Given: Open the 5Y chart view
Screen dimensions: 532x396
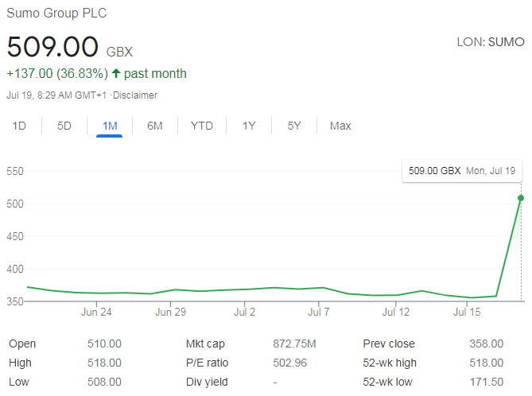Looking at the screenshot, I should pyautogui.click(x=294, y=126).
